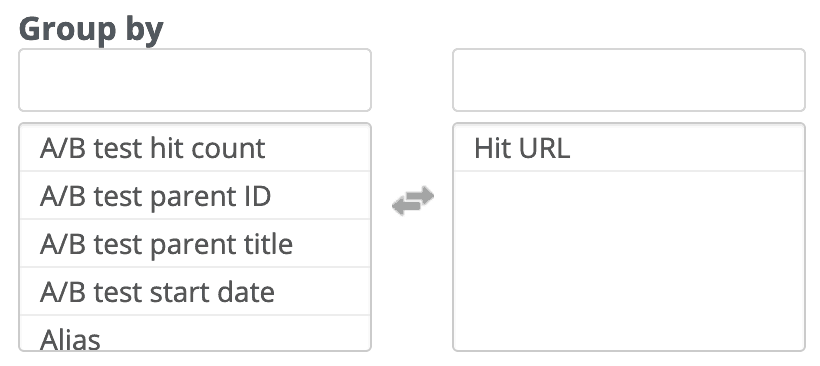Click the swap arrows icon between lists
Viewport: 820px width, 366px height.
pos(413,200)
